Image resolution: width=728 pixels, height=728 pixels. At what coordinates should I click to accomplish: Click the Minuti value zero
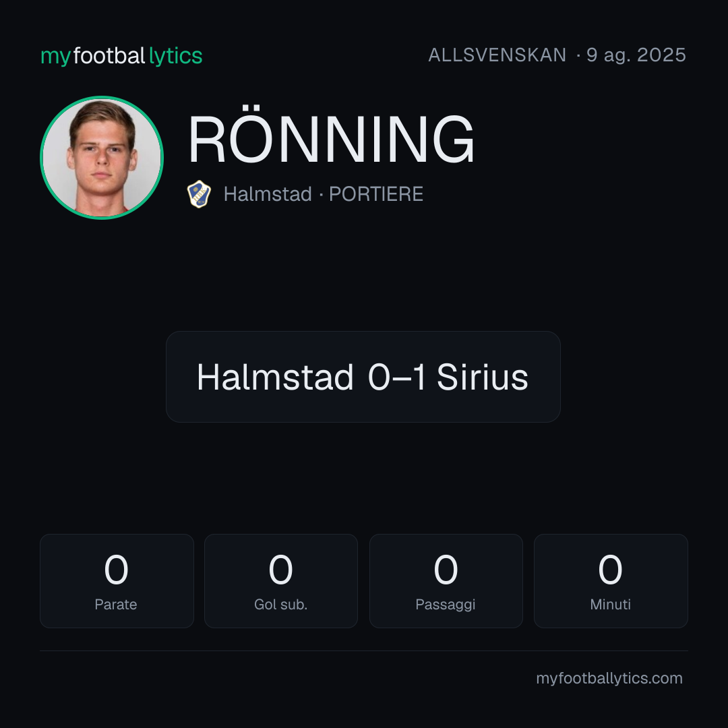[x=610, y=569]
